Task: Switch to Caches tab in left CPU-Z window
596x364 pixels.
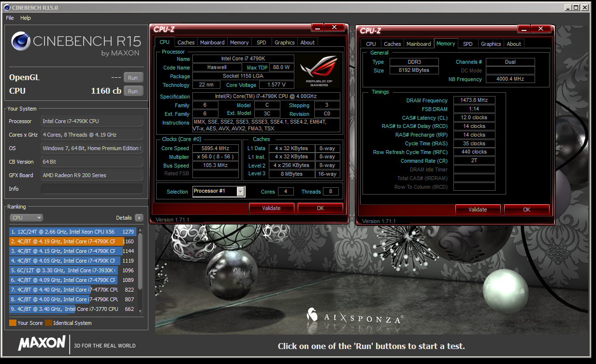Action: click(186, 42)
